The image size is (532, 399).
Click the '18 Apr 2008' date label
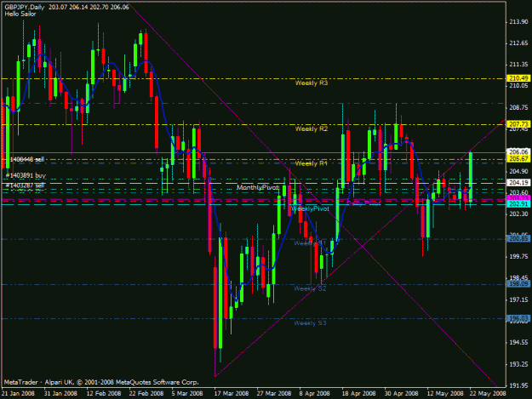358,394
